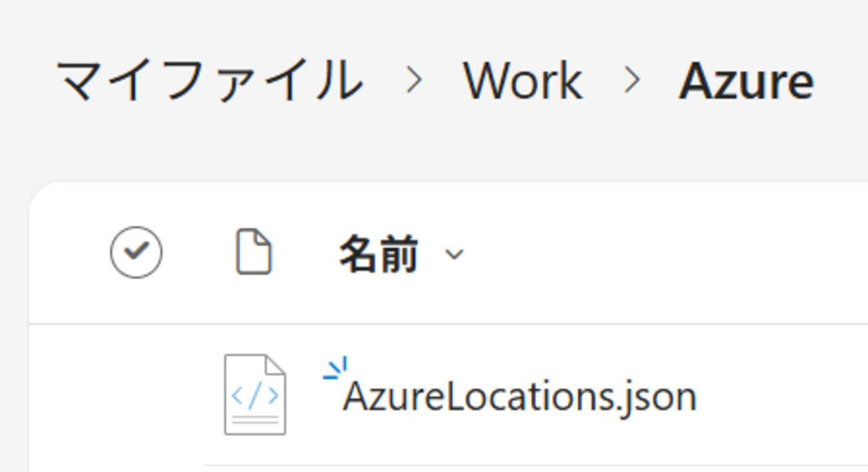Navigate to the マイファイル breadcrumb
This screenshot has width=868, height=472.
coord(209,80)
